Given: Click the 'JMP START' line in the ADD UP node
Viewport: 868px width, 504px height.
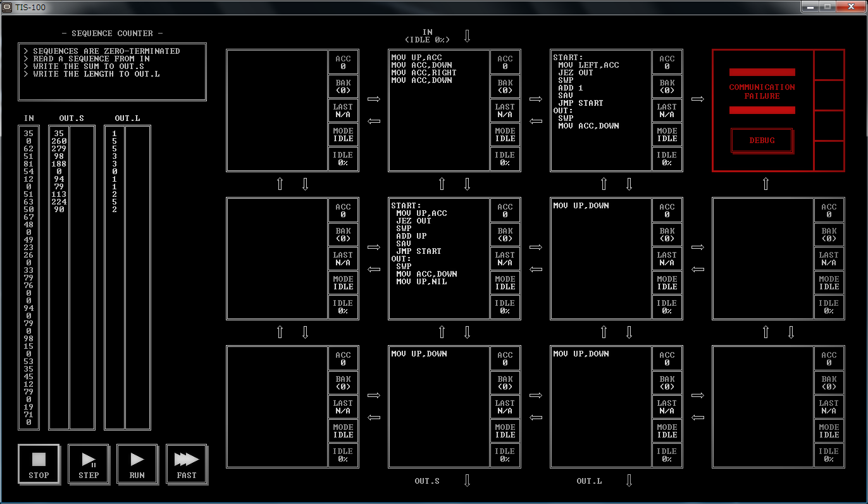Looking at the screenshot, I should (419, 251).
